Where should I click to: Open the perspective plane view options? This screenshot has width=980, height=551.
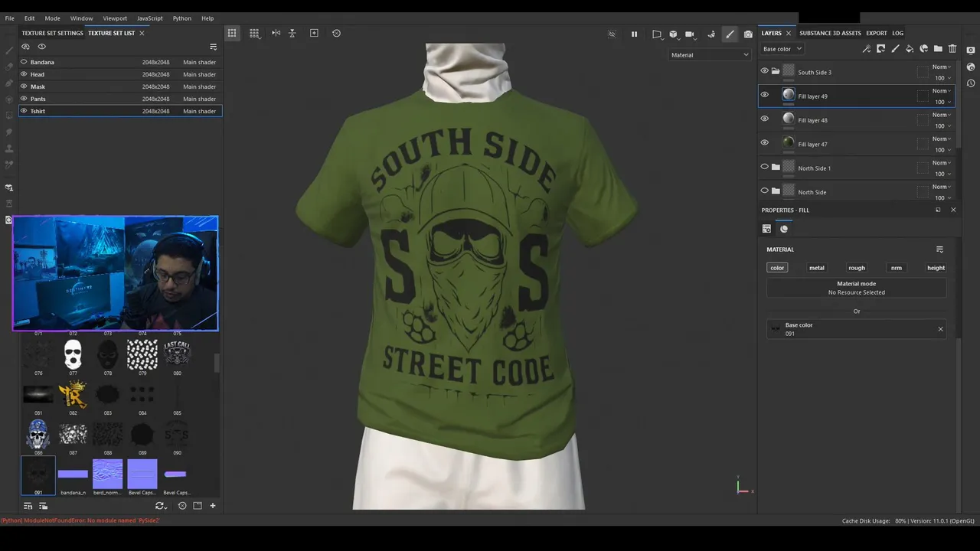coord(656,34)
